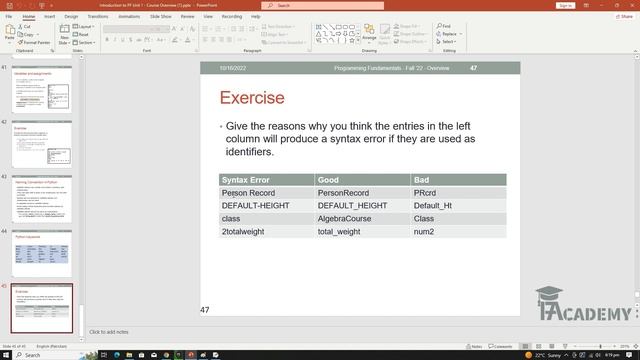The image size is (640, 360).
Task: Open Clipboard pane dialog launcher
Action: 52,51
